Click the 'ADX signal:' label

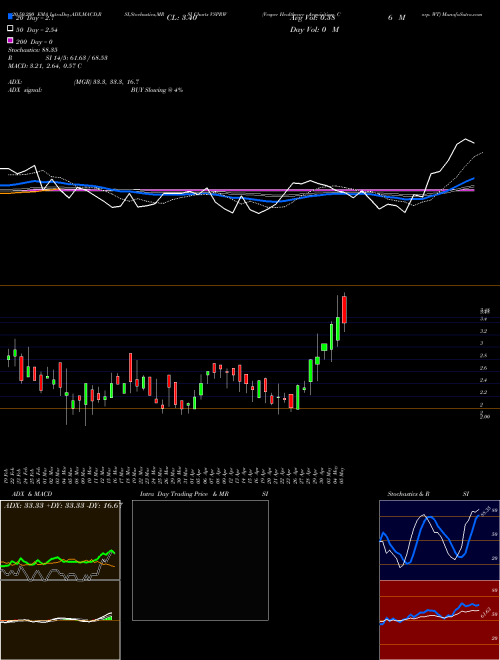pyautogui.click(x=25, y=90)
